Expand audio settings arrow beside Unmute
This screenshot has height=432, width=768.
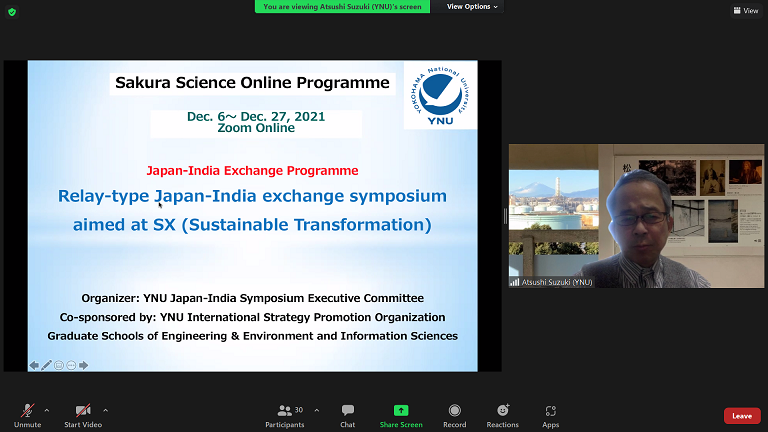[47, 410]
